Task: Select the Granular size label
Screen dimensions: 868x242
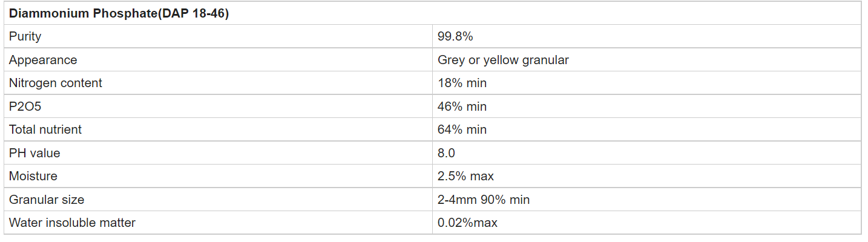Action: pos(47,200)
